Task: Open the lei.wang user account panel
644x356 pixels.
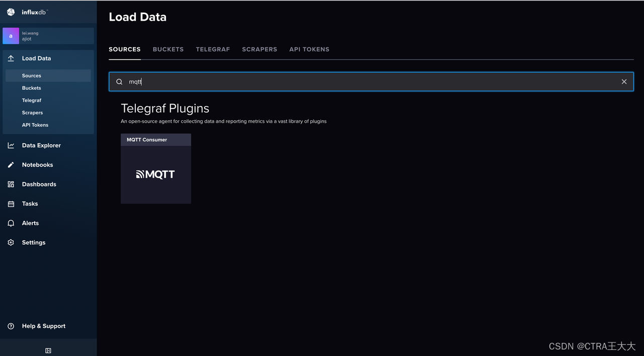Action: pos(48,36)
